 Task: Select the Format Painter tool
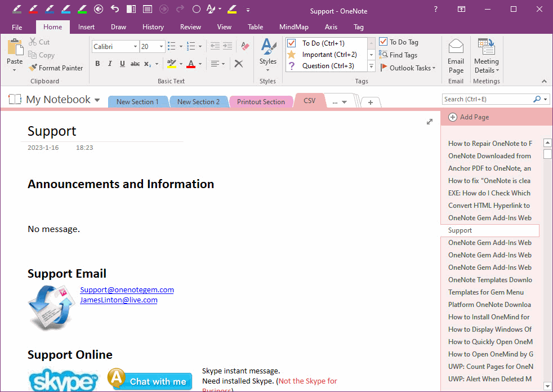(x=56, y=68)
